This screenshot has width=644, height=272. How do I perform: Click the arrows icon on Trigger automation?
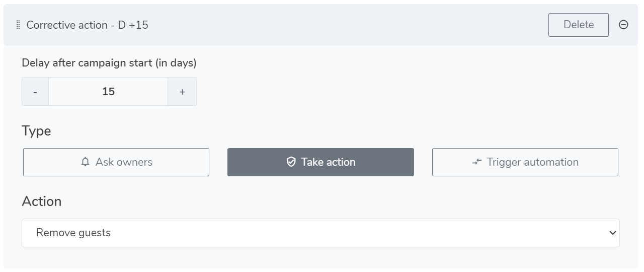tap(477, 162)
